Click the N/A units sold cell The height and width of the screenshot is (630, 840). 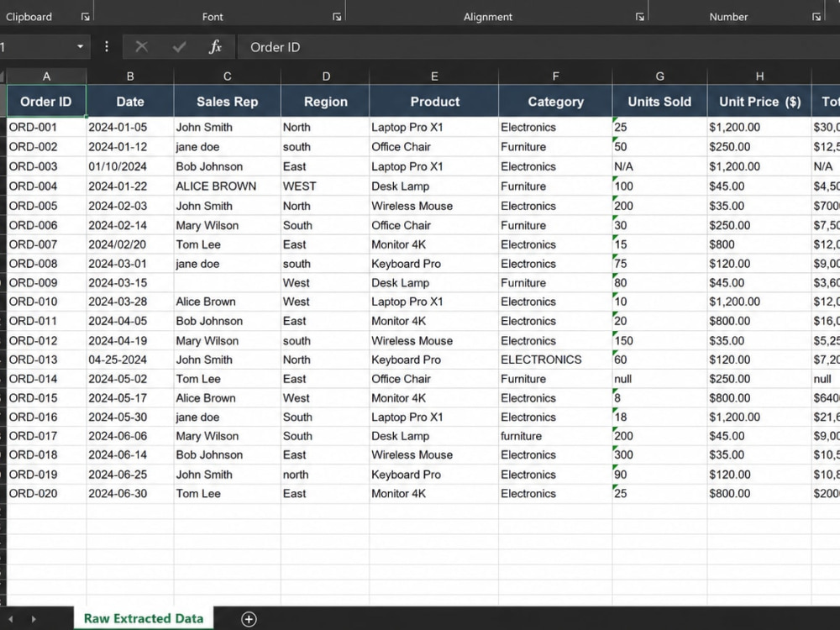click(659, 166)
